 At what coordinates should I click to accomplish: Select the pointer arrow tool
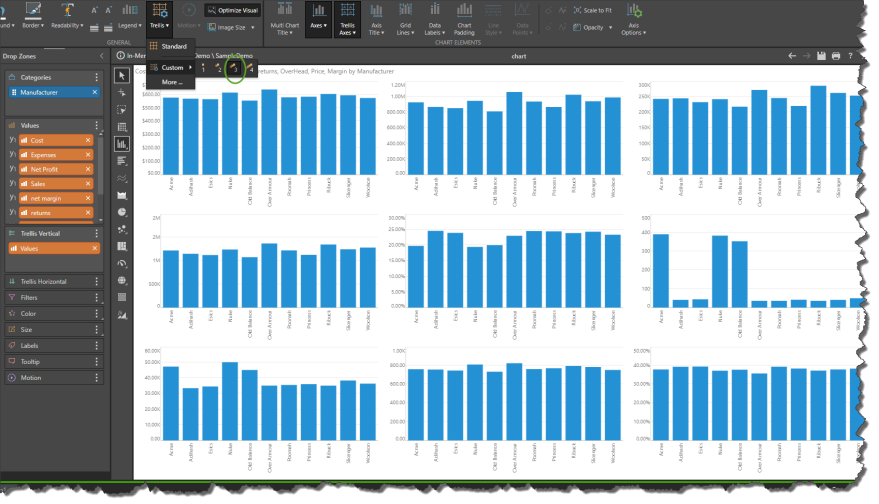pos(122,76)
